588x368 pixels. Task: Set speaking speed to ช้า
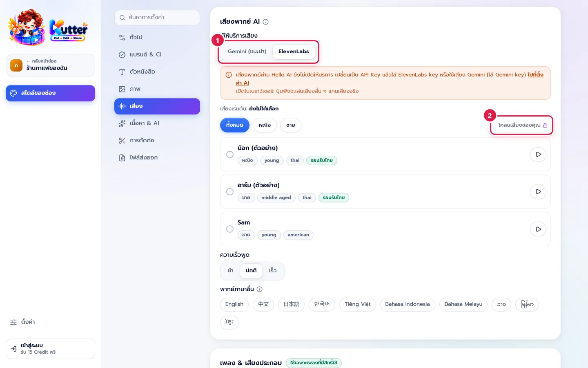click(x=231, y=271)
